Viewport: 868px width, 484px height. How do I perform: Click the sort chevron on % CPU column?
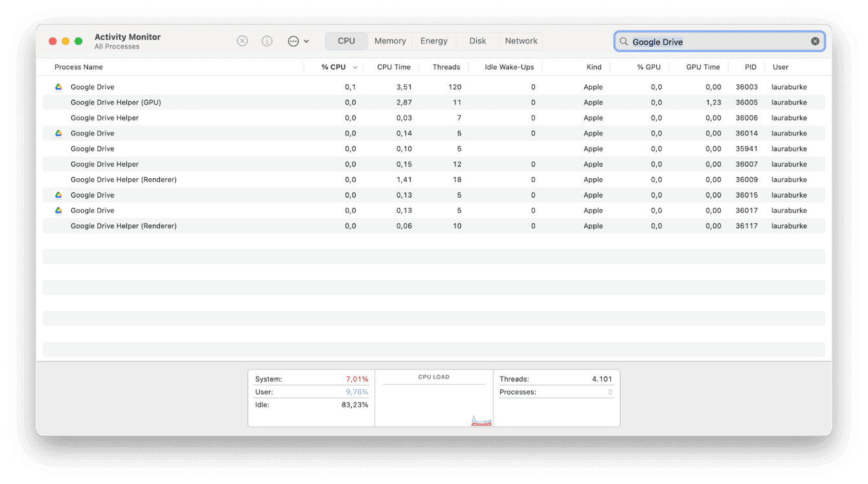click(x=354, y=67)
